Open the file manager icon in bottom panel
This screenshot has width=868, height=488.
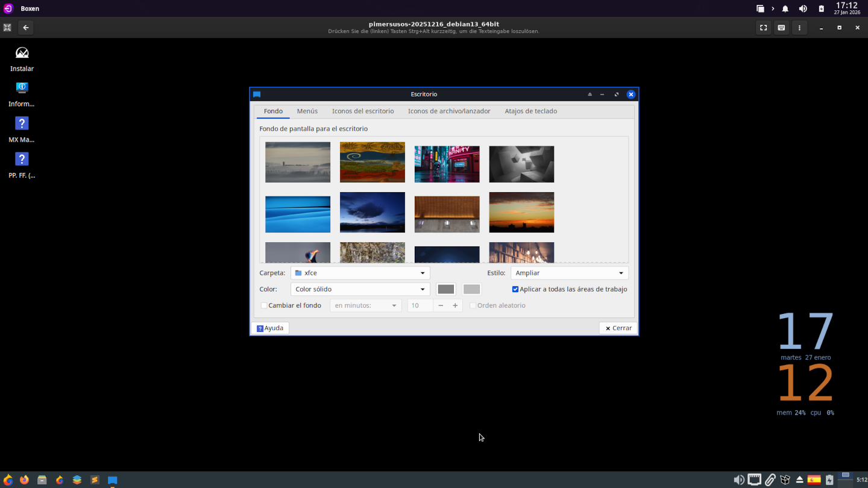(42, 480)
